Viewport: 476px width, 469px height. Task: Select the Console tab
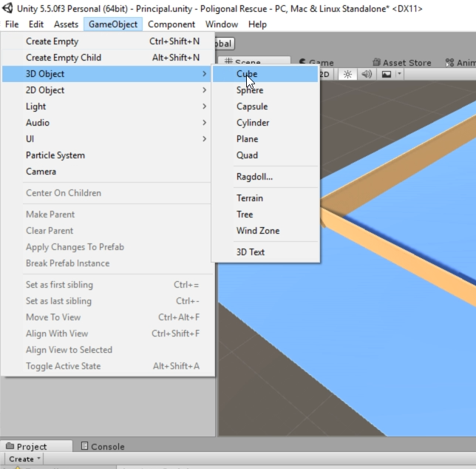[x=103, y=446]
